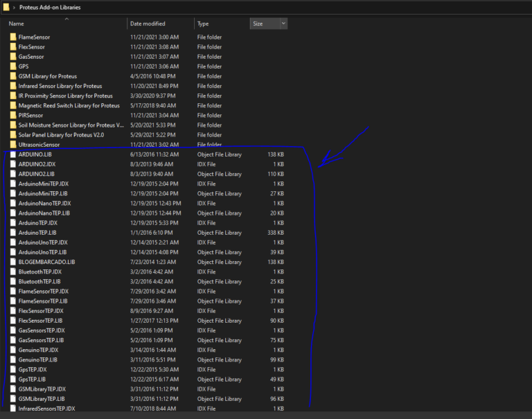
Task: Open Solar Panel Library for Proteus V2.0
Action: (x=61, y=135)
